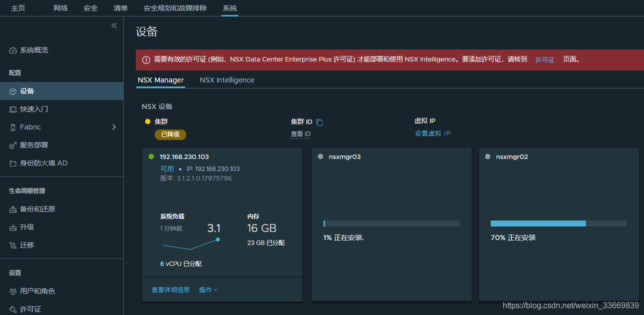This screenshot has height=315, width=644.
Task: Click the 23 GB 已分配 text
Action: 266,242
